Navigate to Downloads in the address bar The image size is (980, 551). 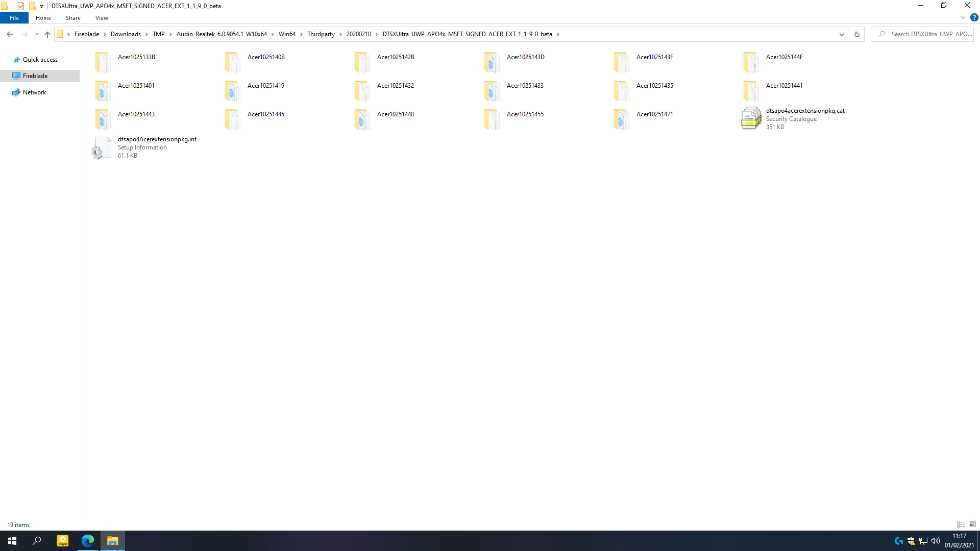tap(126, 34)
